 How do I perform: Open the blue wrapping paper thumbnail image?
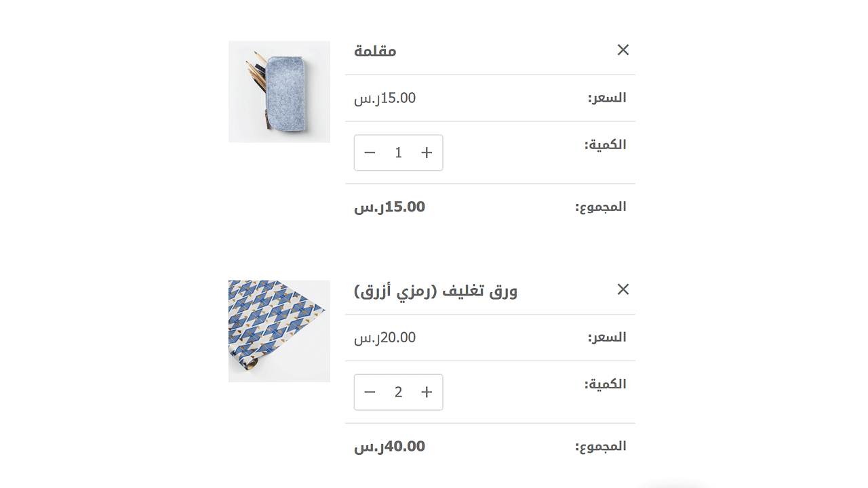tap(279, 331)
